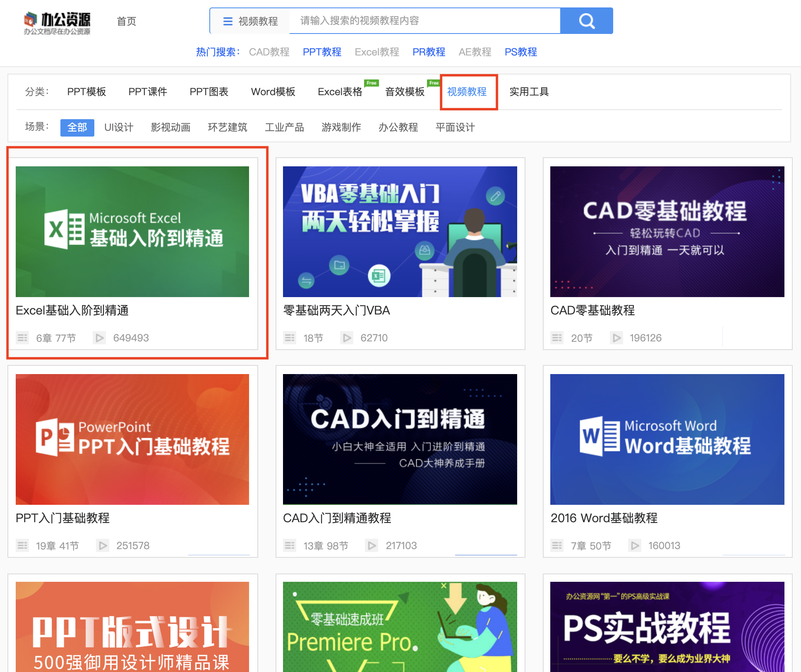801x672 pixels.
Task: Open the Word基础教程 course thumbnail
Action: [667, 439]
